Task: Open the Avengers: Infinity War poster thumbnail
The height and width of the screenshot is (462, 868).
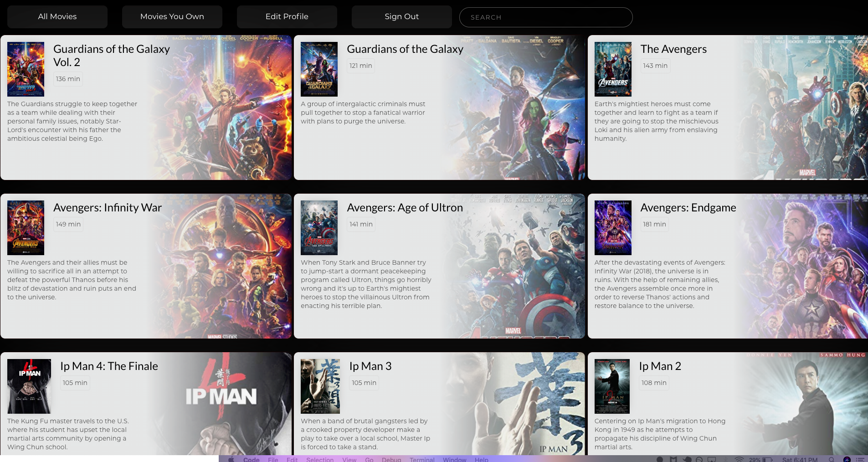Action: click(x=26, y=228)
